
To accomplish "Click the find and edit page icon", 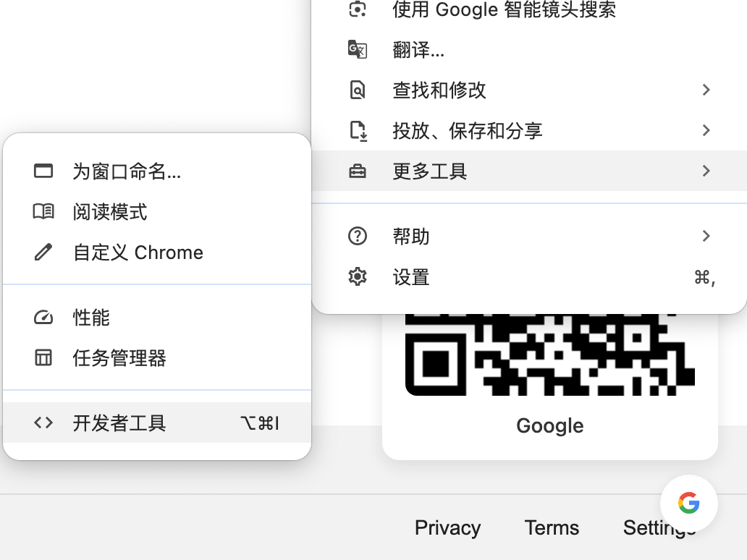I will click(x=358, y=90).
